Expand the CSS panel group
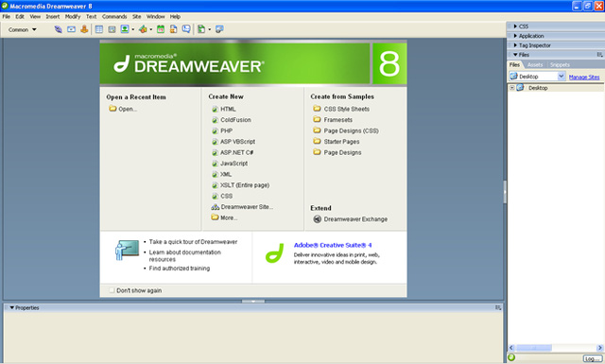This screenshot has width=605, height=364. [556, 26]
